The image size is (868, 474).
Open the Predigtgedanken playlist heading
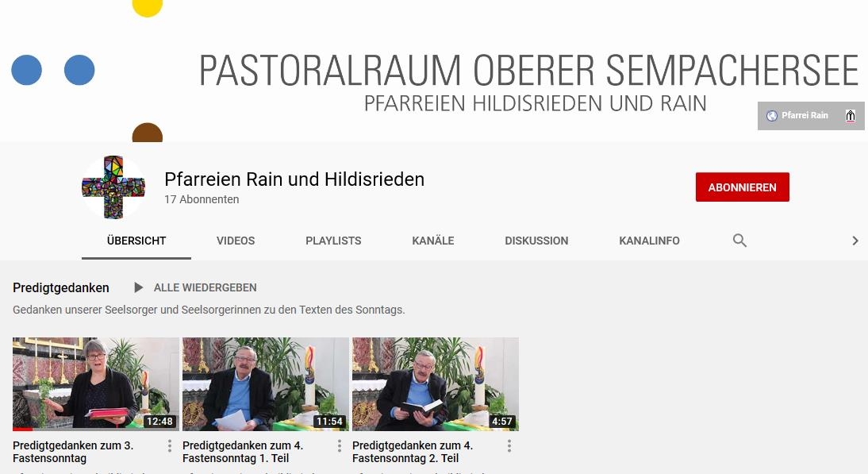point(61,288)
